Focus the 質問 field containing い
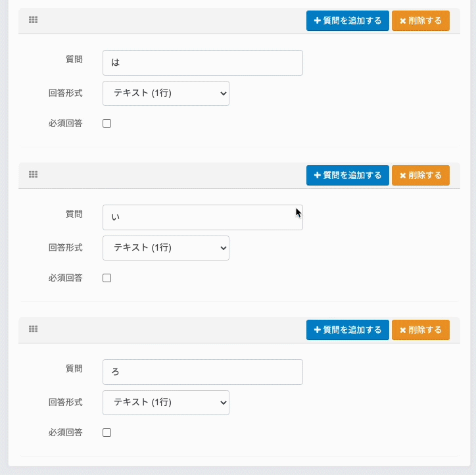The height and width of the screenshot is (475, 476). (x=202, y=218)
